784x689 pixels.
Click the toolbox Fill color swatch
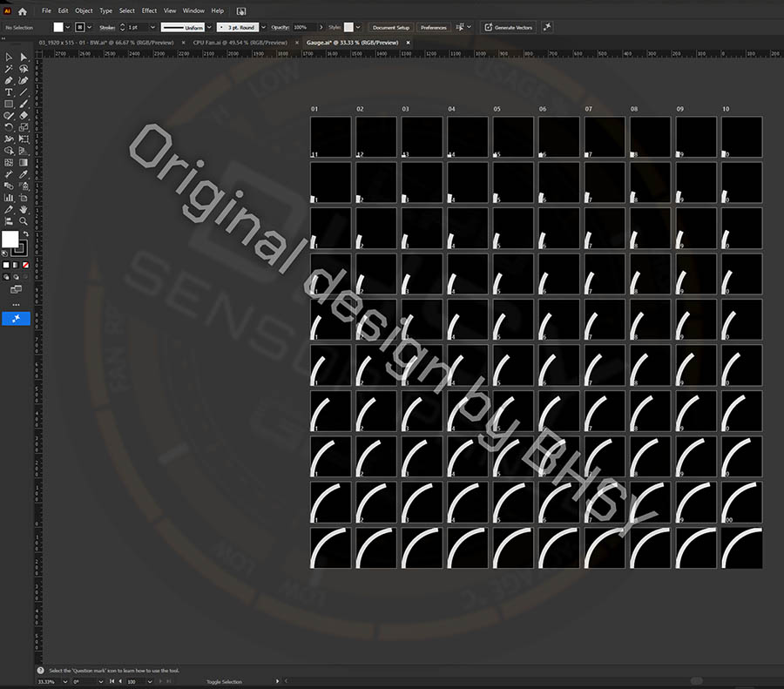point(10,239)
